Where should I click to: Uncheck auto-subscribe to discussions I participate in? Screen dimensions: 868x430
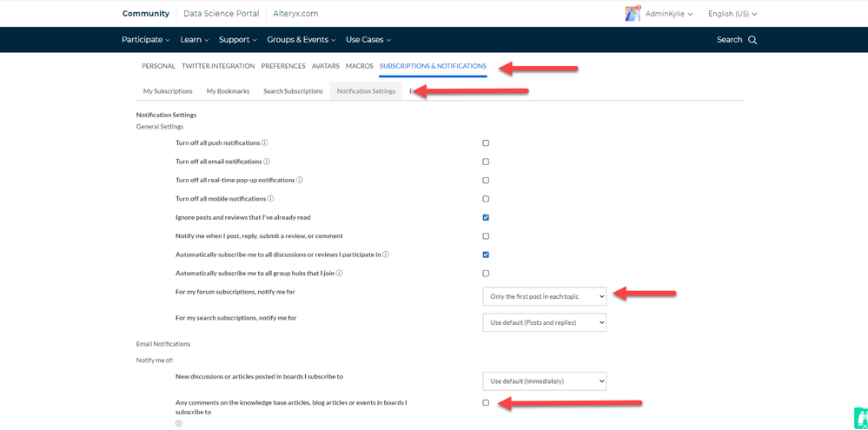pyautogui.click(x=486, y=255)
